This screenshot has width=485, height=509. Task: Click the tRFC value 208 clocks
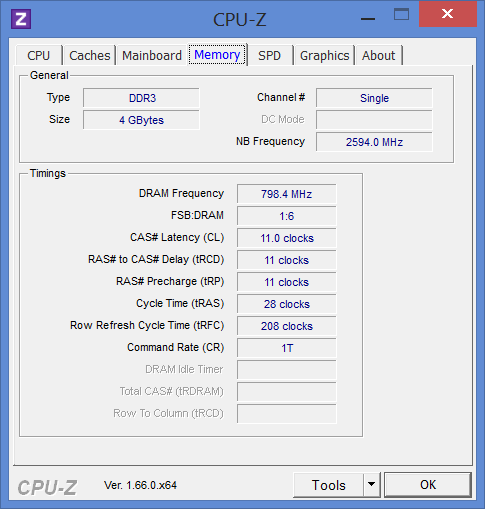287,326
